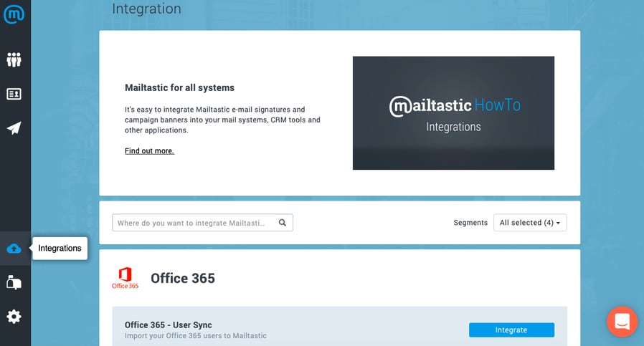Open settings with the gear icon
Image resolution: width=644 pixels, height=346 pixels.
point(14,316)
